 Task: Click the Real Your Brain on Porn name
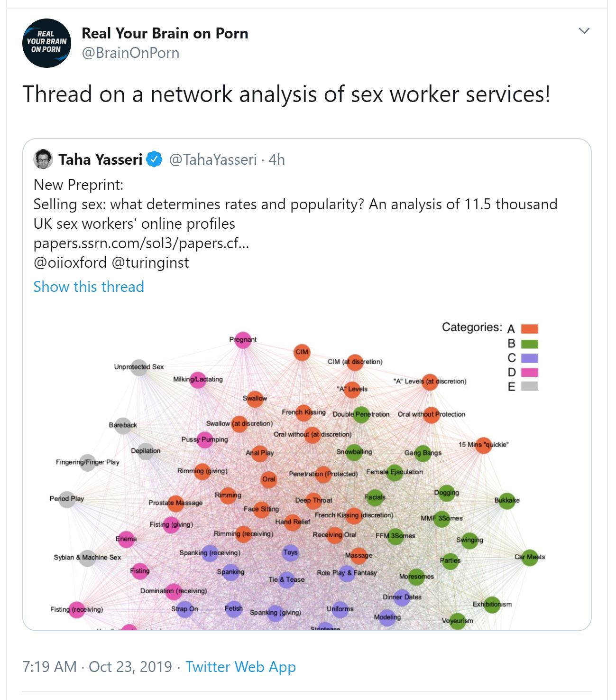click(165, 33)
